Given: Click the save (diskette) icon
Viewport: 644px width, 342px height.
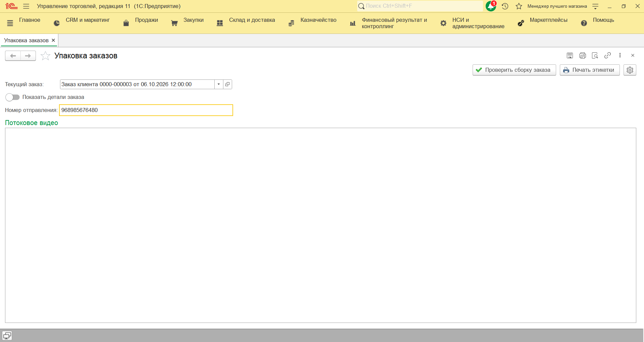Looking at the screenshot, I should point(570,55).
